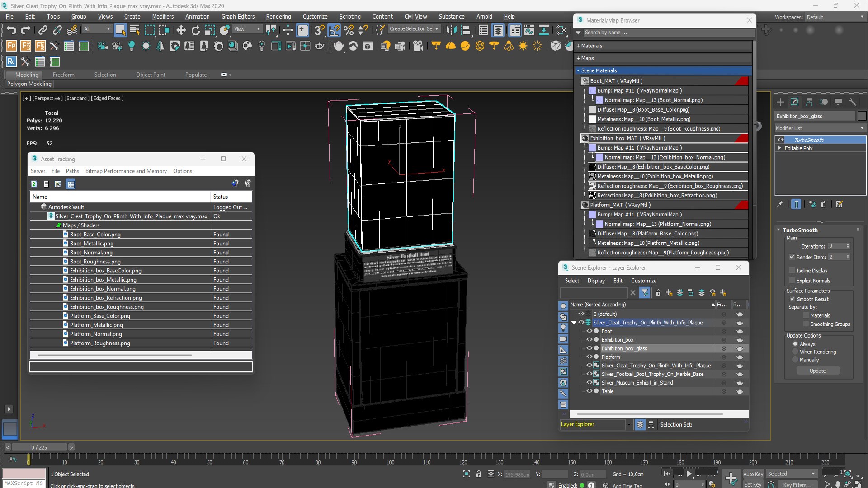Image resolution: width=868 pixels, height=488 pixels.
Task: Uncheck the Smooth Result checkbox
Action: pos(792,299)
